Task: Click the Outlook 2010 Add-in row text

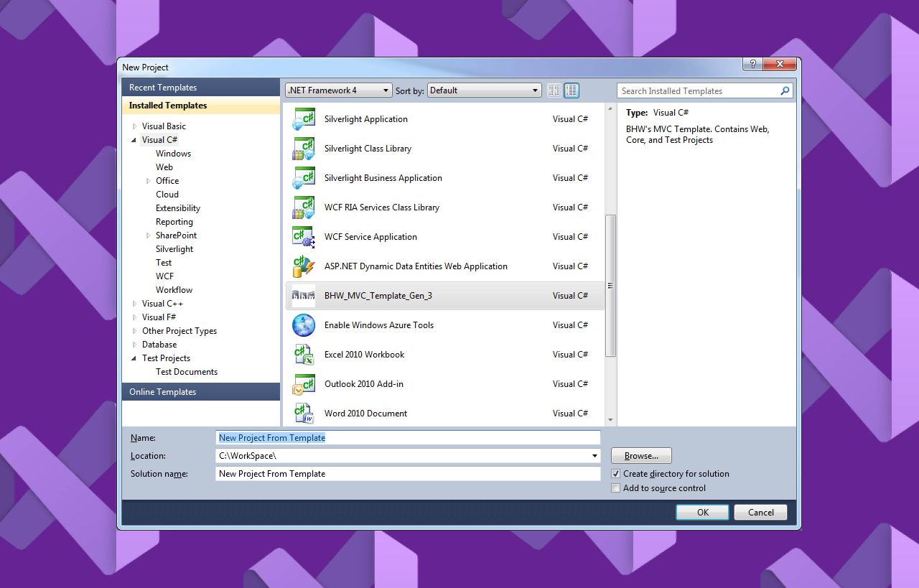Action: [x=364, y=384]
